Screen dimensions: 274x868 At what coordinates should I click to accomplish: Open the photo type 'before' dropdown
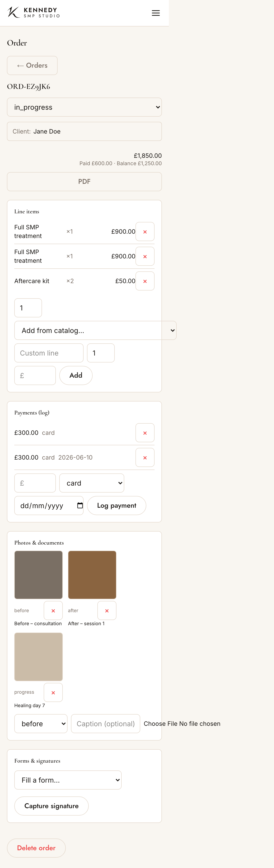(x=41, y=724)
